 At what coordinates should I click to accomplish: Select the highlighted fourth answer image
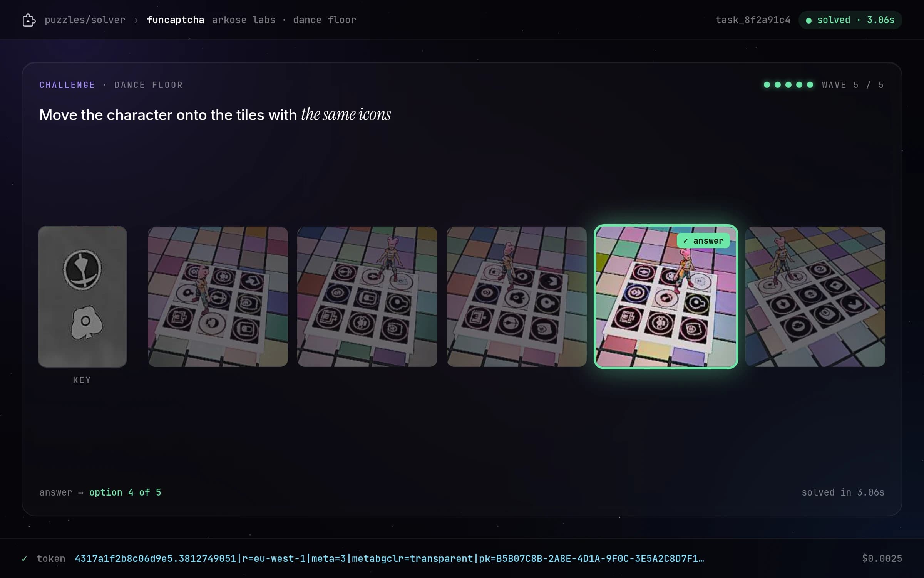666,297
